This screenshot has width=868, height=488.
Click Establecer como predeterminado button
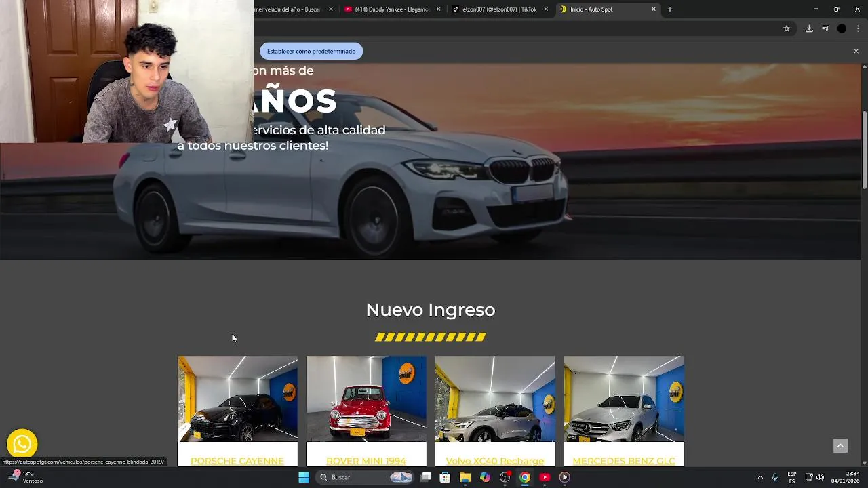coord(311,51)
